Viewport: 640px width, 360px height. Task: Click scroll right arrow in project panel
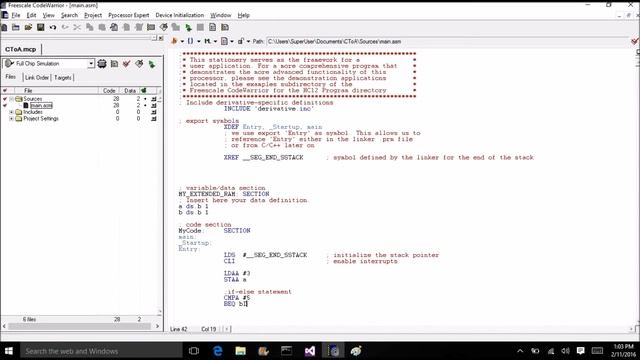(x=158, y=326)
